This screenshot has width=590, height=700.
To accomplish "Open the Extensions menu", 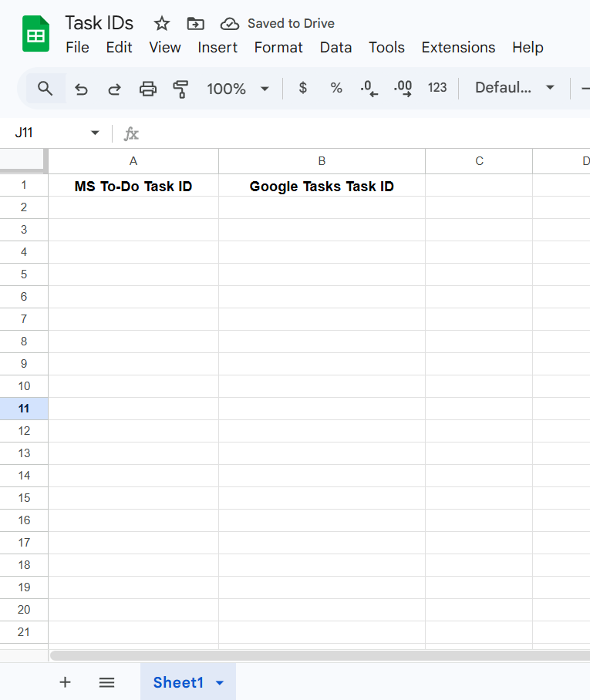I will tap(458, 47).
